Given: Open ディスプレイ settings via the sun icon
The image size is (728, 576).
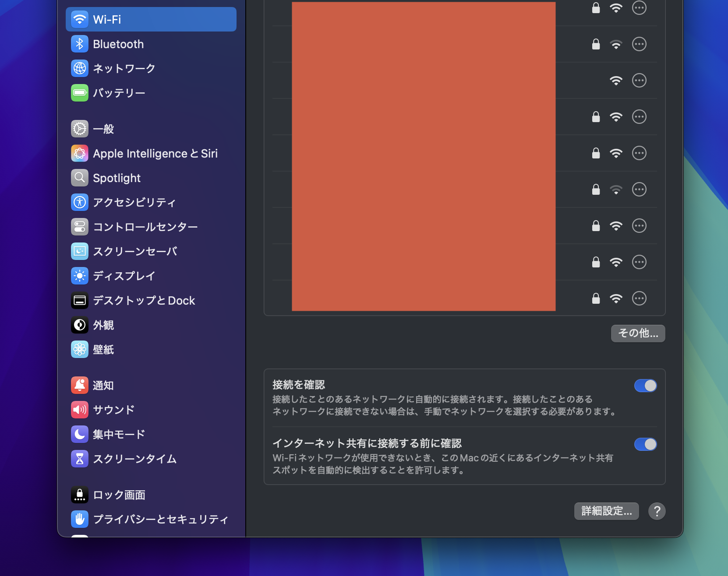Looking at the screenshot, I should click(79, 276).
